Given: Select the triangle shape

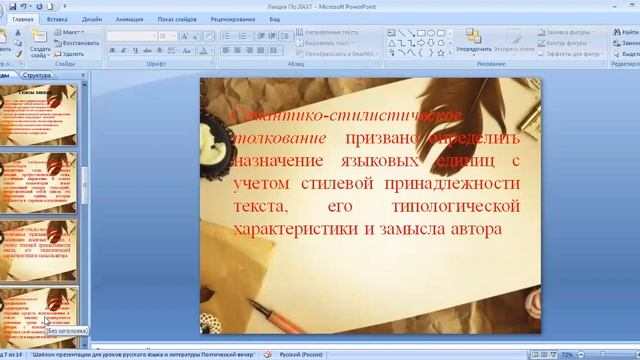Looking at the screenshot, I should pyautogui.click(x=391, y=43).
